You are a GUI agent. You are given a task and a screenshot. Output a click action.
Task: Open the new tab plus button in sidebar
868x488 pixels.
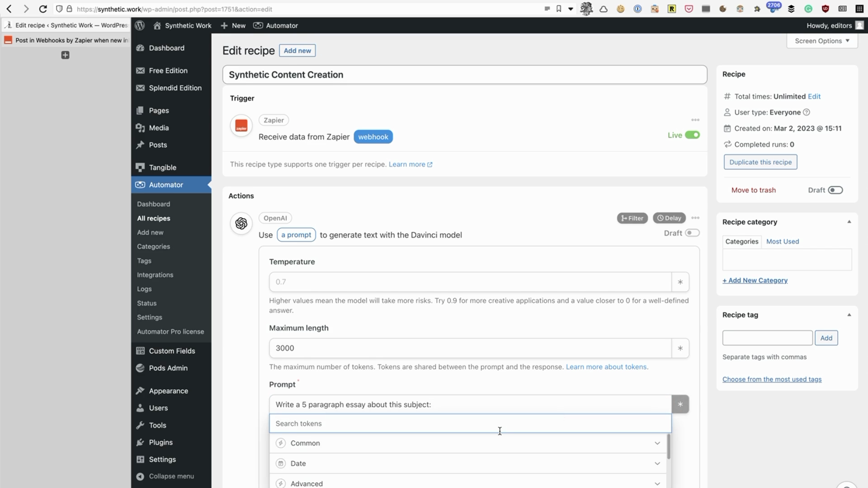[65, 55]
